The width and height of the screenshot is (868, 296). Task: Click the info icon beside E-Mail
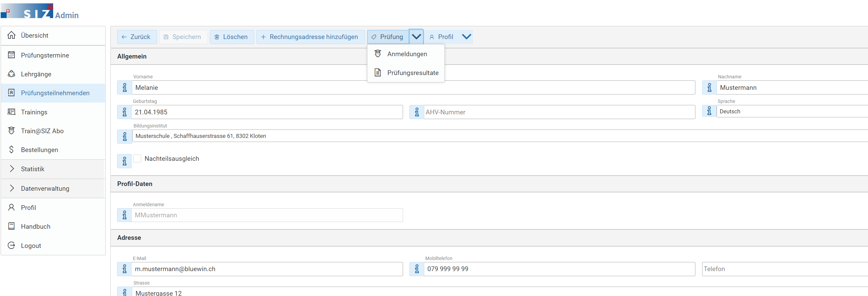[x=124, y=269]
